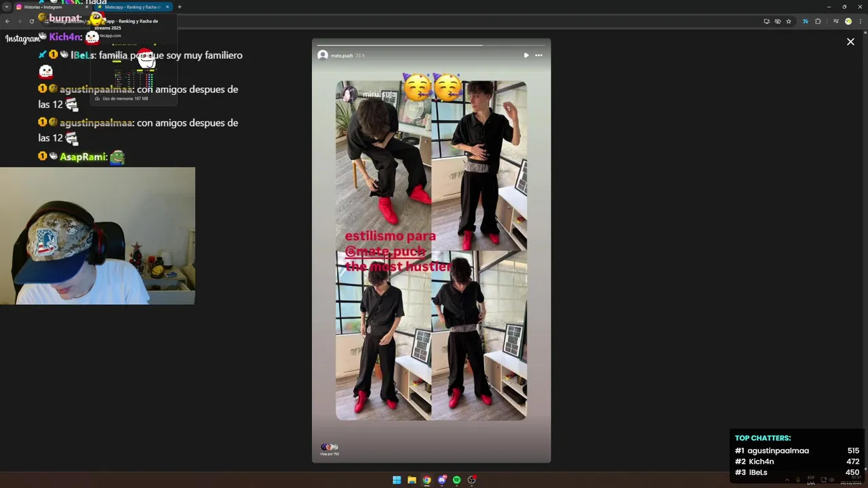
Task: Click the crossed-eye icon in address bar
Action: pyautogui.click(x=777, y=21)
